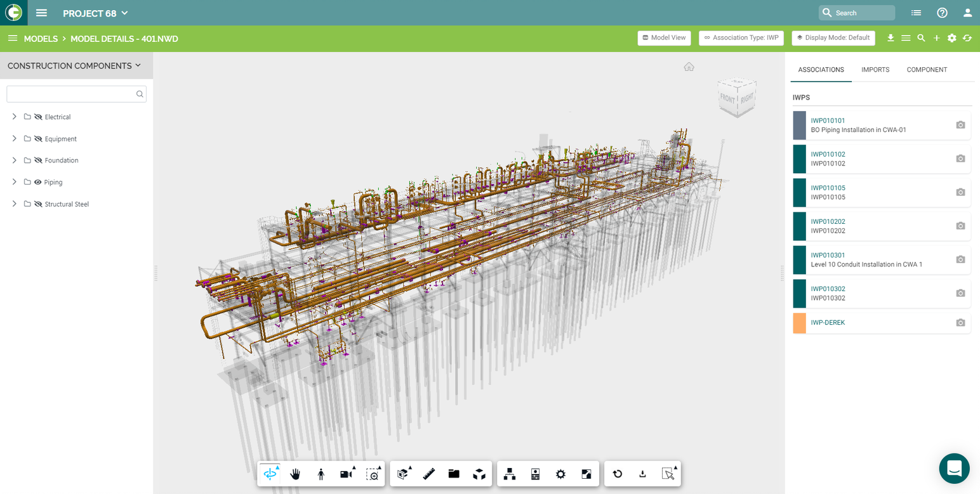The height and width of the screenshot is (494, 980).
Task: Select the Orbit navigation tool
Action: coord(271,473)
